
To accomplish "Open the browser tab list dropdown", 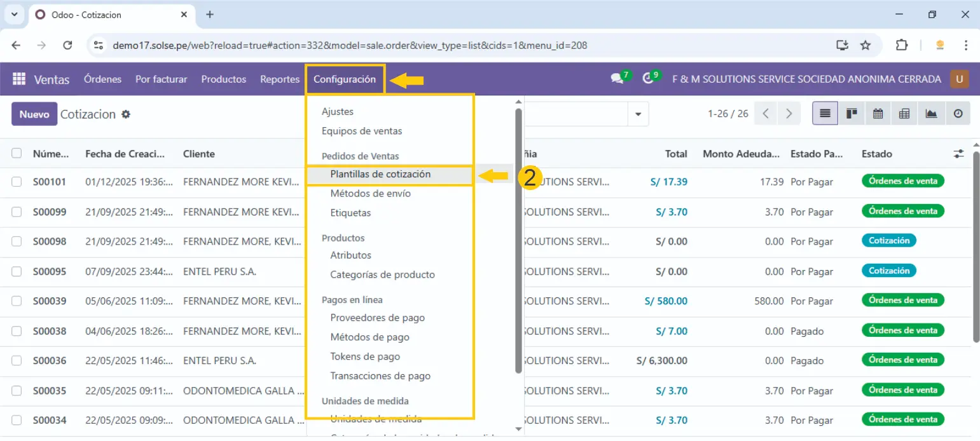I will [x=14, y=14].
